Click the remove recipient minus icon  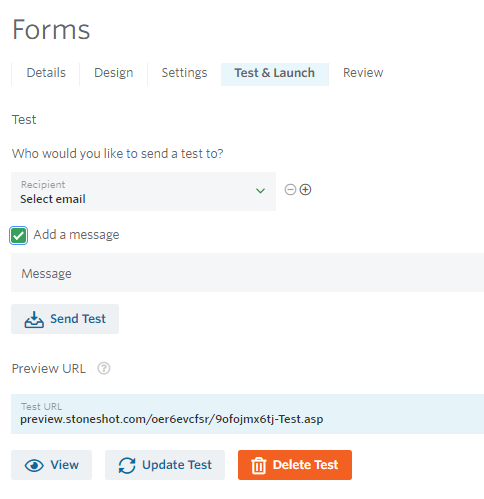tap(290, 190)
